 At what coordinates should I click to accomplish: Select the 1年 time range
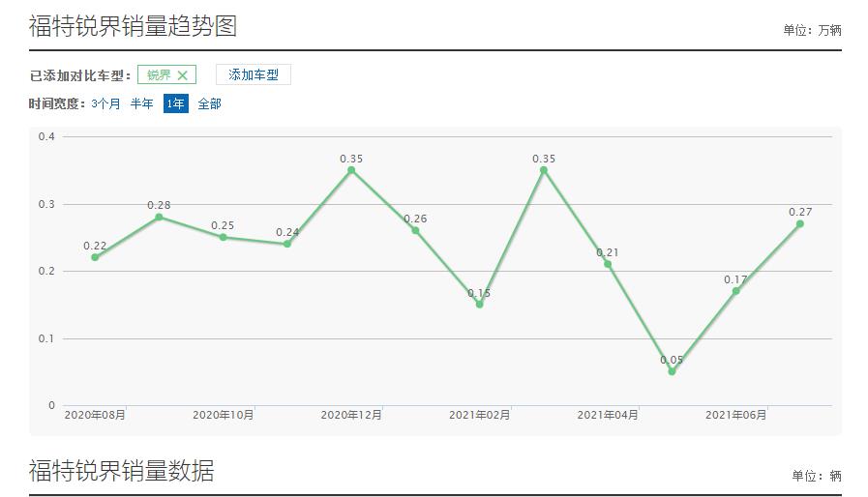pos(175,103)
